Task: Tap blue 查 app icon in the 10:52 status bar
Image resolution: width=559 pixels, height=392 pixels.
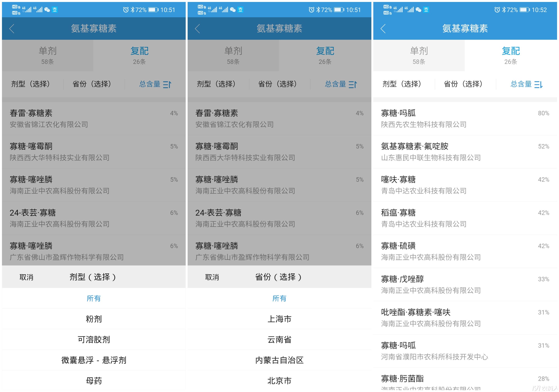Action: click(426, 10)
